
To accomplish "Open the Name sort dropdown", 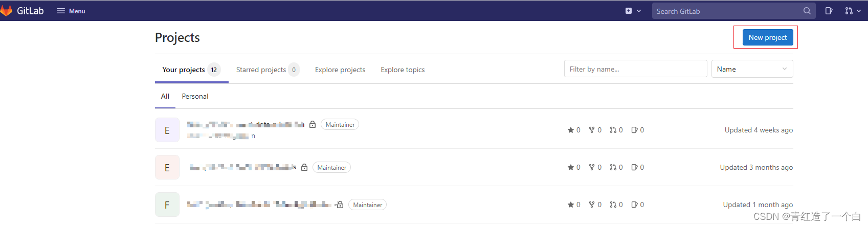I will click(x=752, y=69).
